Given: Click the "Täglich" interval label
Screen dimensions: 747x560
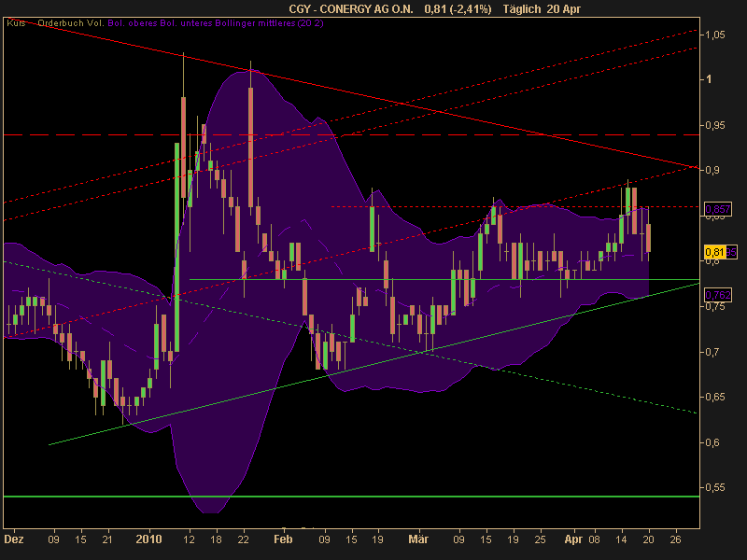Looking at the screenshot, I should [523, 9].
